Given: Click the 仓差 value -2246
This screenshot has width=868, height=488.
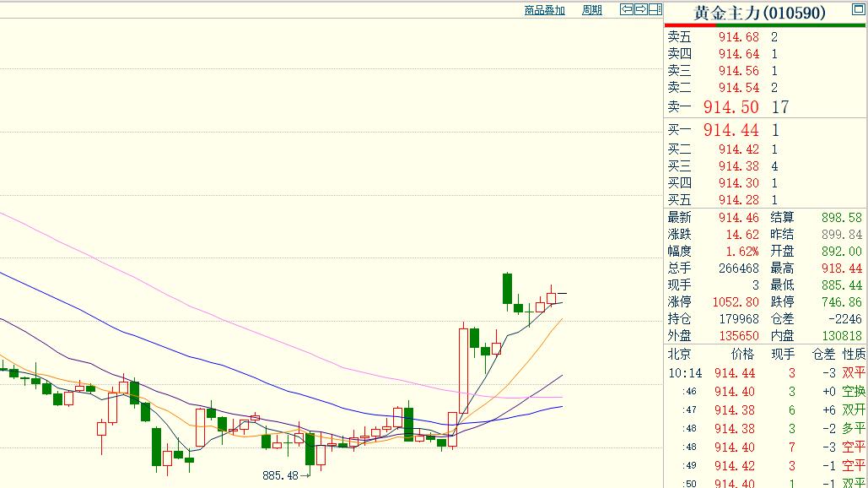Looking at the screenshot, I should (844, 319).
